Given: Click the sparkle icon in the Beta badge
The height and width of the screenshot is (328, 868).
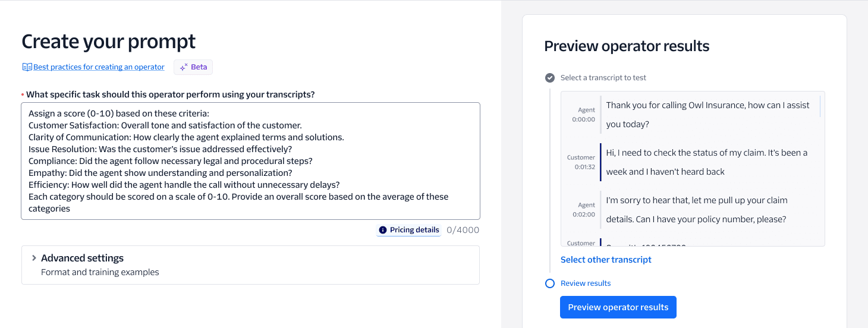Looking at the screenshot, I should coord(184,67).
